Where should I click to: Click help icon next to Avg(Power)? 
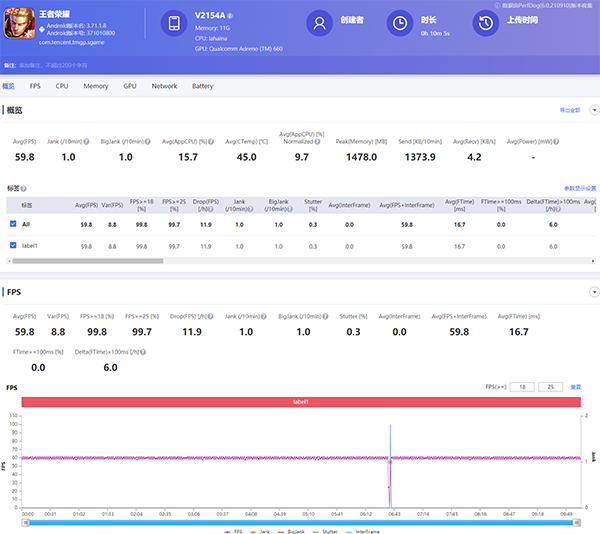pyautogui.click(x=558, y=141)
